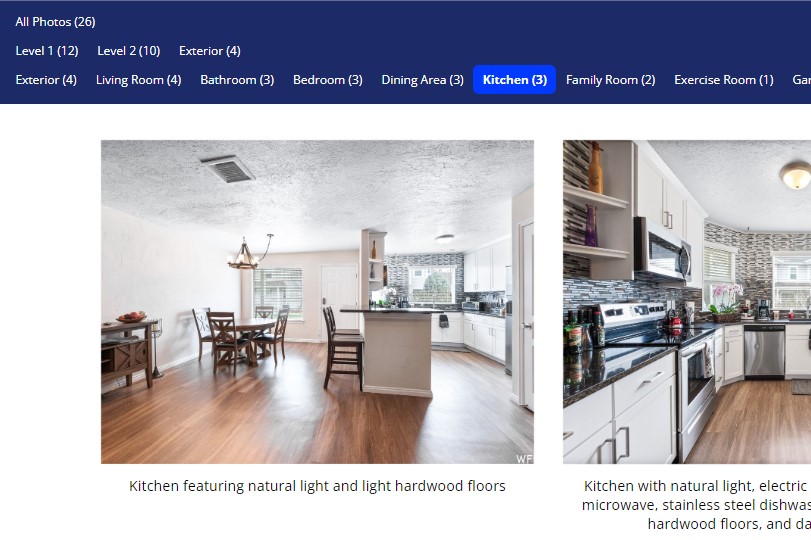Click the dishwasher in the second kitchen photo
The height and width of the screenshot is (540, 811).
tap(764, 351)
